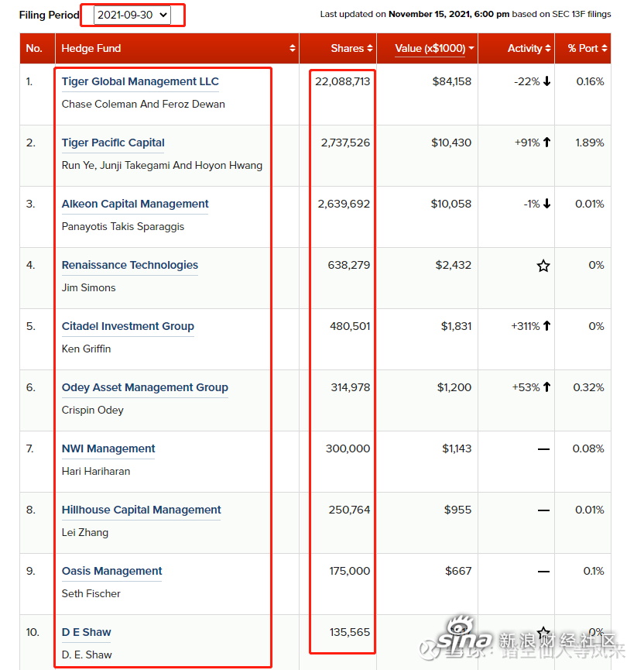Image resolution: width=644 pixels, height=670 pixels.
Task: Click the up arrow beside +91% activity
Action: [x=546, y=143]
